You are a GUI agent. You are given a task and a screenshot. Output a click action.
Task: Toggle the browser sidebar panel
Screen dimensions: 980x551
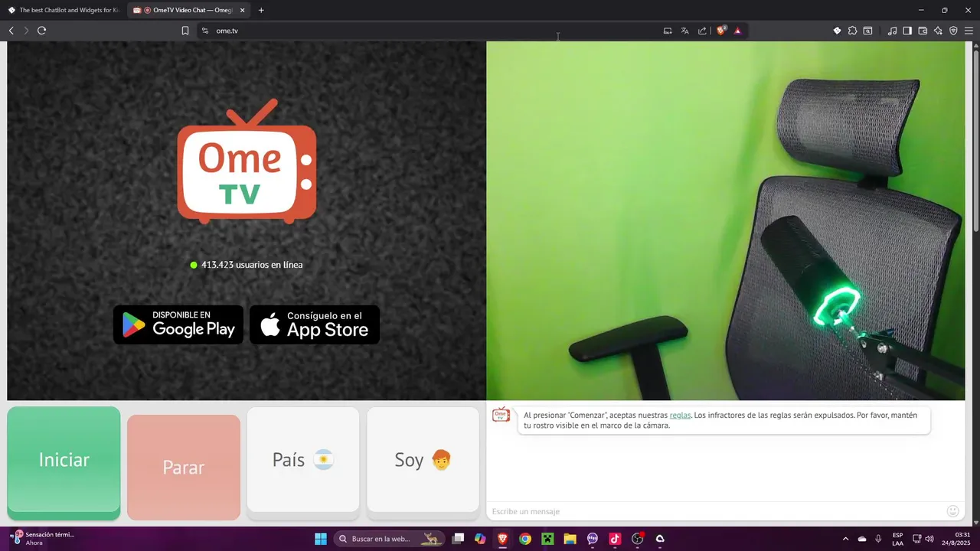pyautogui.click(x=907, y=31)
